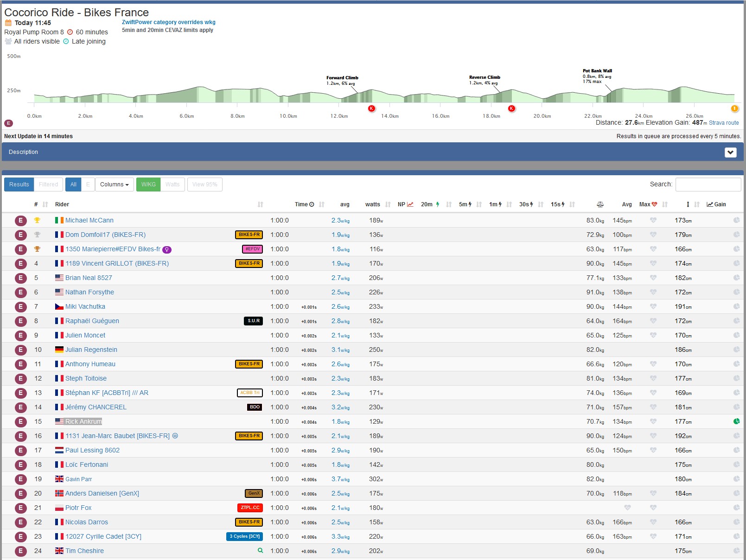Click the NP chart icon in the table header
Screen dimensions: 746x560
click(410, 204)
